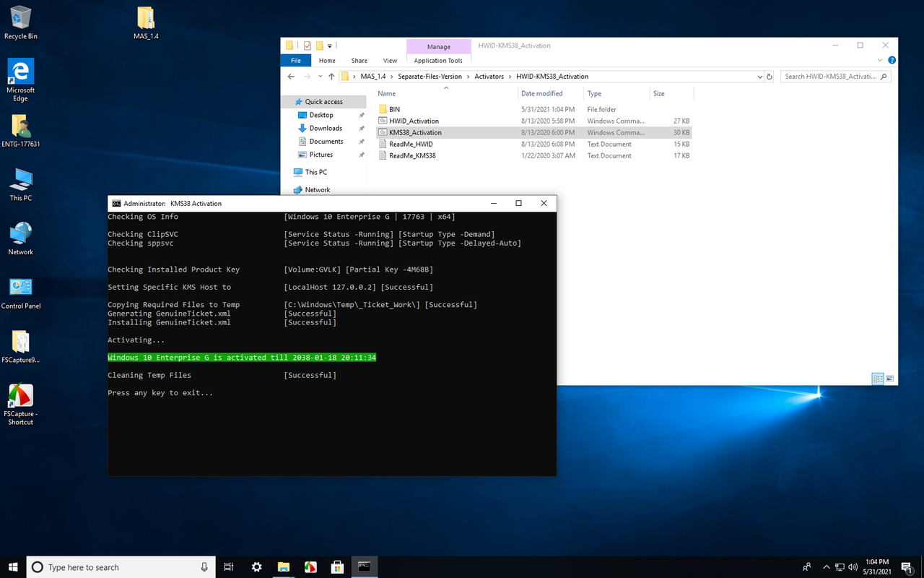Open FSCapture from the taskbar
Screen dimensions: 924x578
point(310,567)
